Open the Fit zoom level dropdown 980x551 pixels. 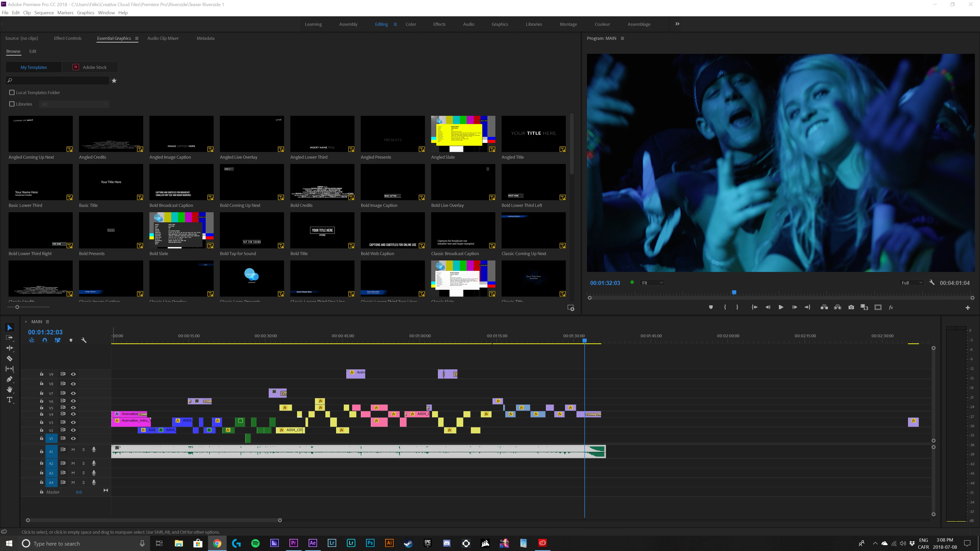tap(652, 283)
